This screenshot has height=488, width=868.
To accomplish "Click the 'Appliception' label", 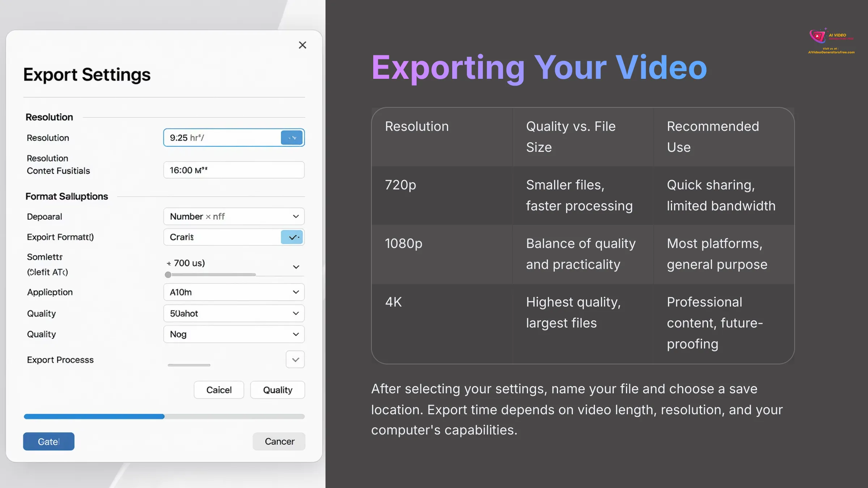I will 50,292.
